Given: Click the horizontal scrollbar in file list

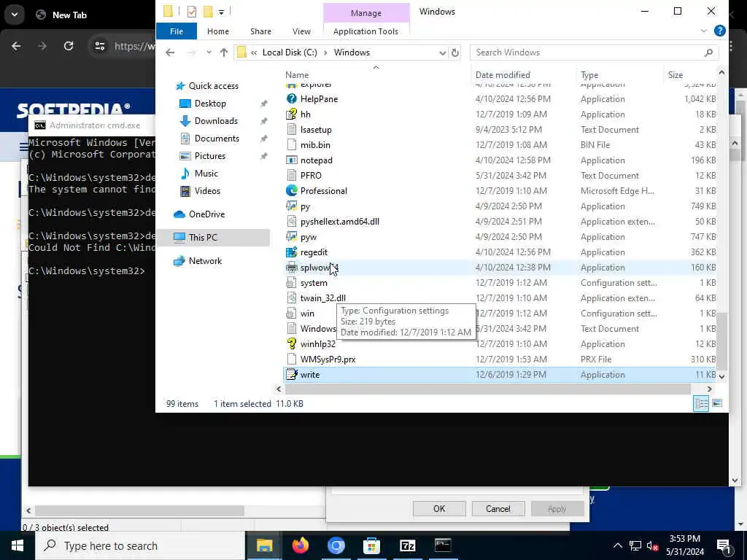Looking at the screenshot, I should (488, 389).
